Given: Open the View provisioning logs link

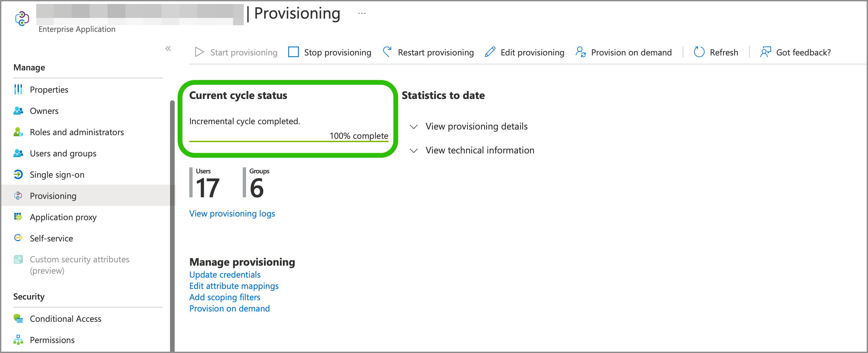Looking at the screenshot, I should [x=232, y=214].
